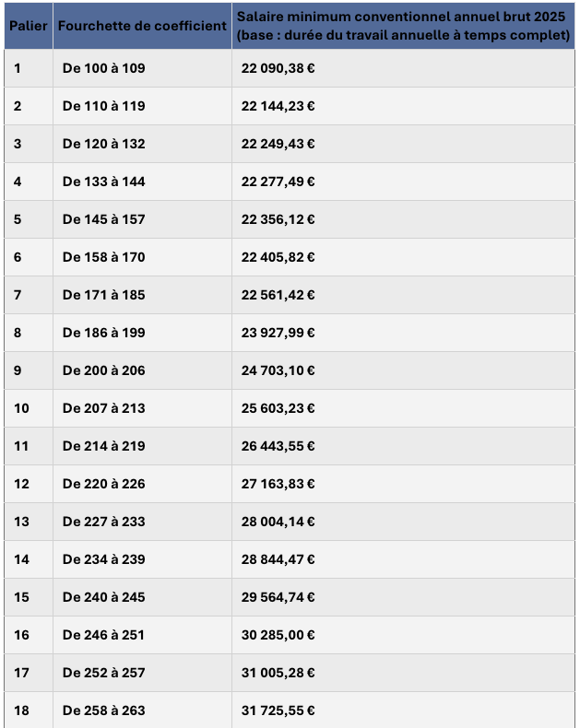Click the cell De 120 à 132
Image resolution: width=580 pixels, height=728 pixels.
(x=104, y=144)
